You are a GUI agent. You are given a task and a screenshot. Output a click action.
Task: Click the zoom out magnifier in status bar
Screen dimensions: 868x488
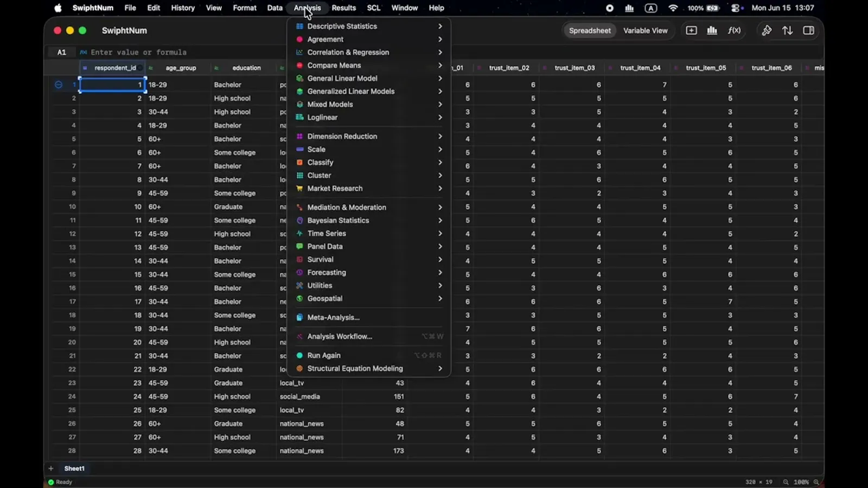[786, 482]
